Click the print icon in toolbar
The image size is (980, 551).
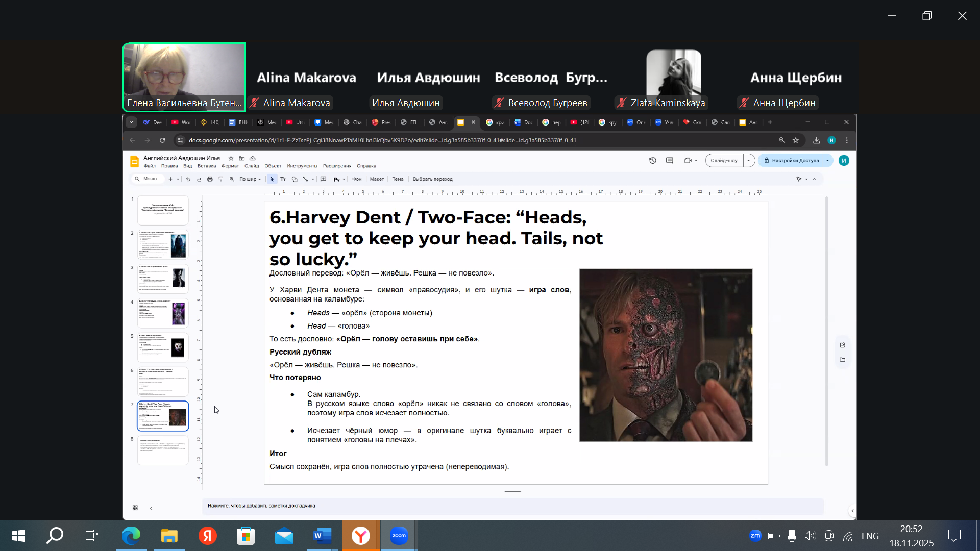pos(210,179)
